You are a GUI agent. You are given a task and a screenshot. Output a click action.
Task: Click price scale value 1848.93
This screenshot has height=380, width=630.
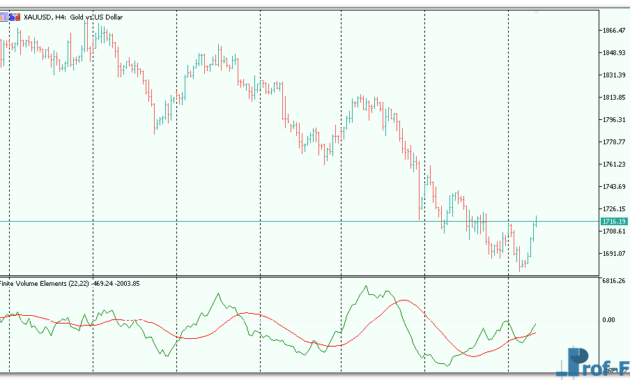[x=614, y=53]
